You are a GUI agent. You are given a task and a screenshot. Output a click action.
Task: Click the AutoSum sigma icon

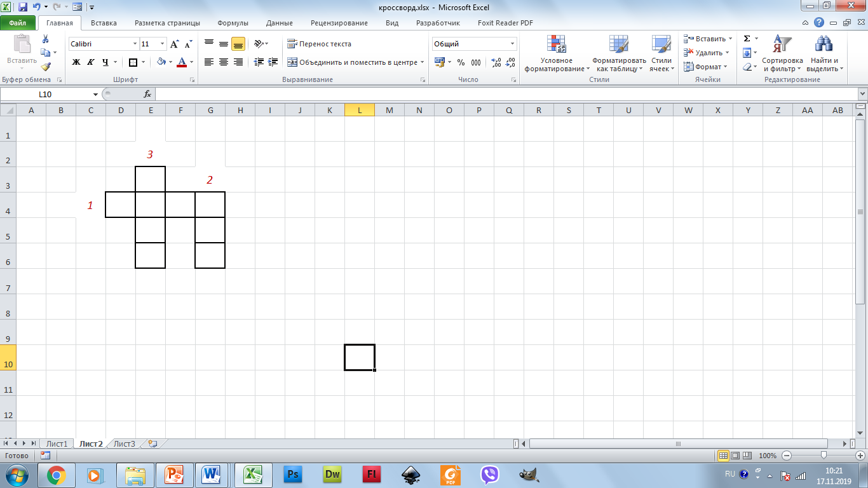pyautogui.click(x=747, y=39)
